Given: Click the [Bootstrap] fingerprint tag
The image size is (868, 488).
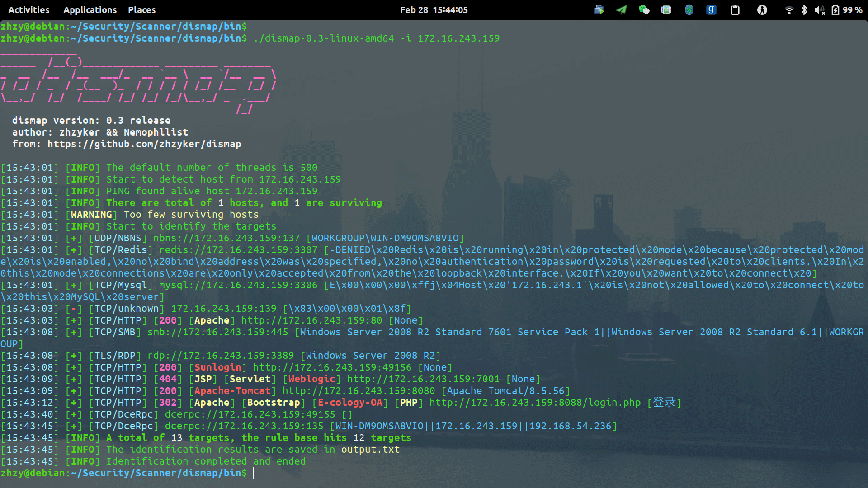Looking at the screenshot, I should [x=274, y=402].
